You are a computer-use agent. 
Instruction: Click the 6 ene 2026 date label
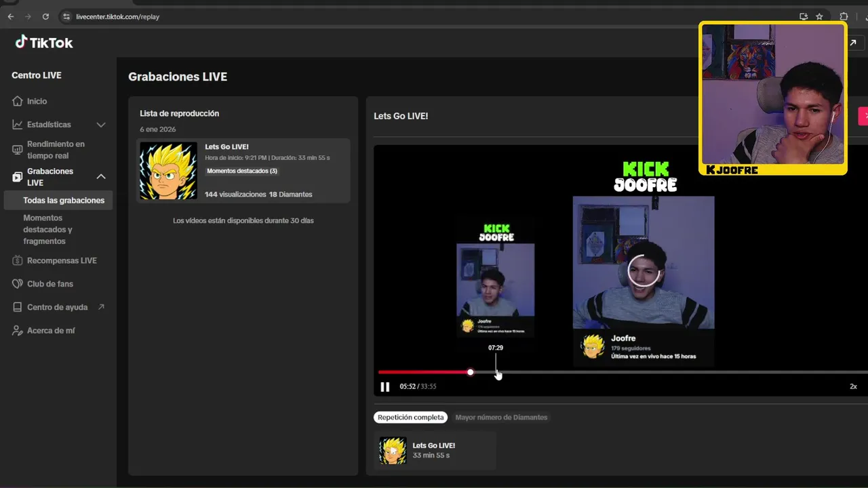(158, 129)
